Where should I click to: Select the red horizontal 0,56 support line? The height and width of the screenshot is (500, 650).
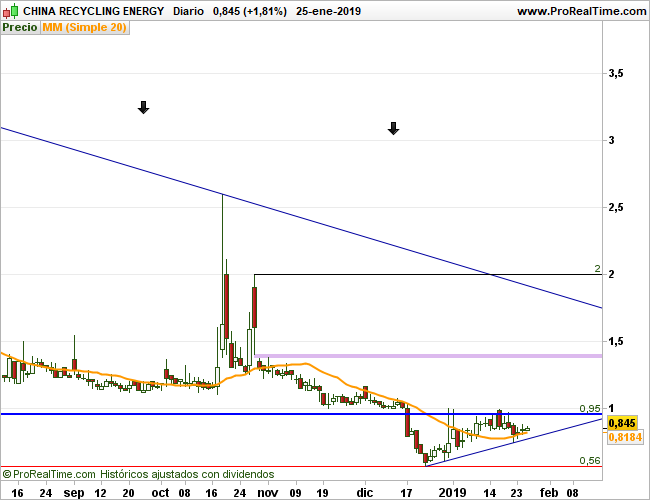coord(301,466)
